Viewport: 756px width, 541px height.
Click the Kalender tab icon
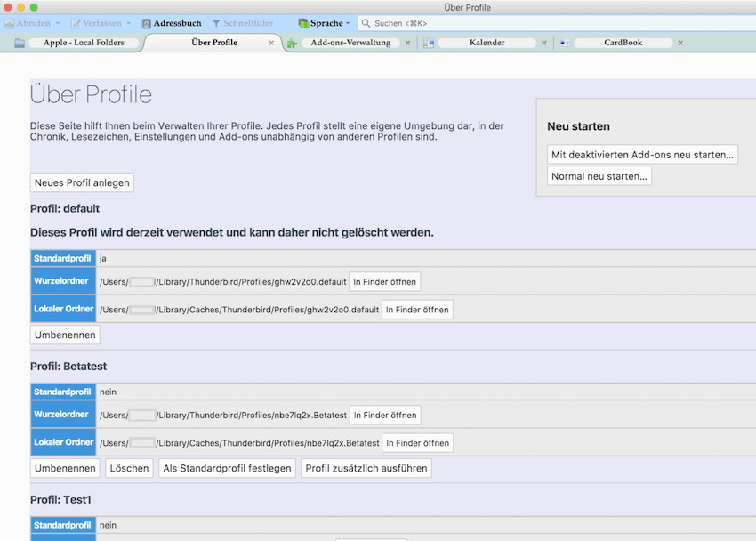[x=429, y=43]
